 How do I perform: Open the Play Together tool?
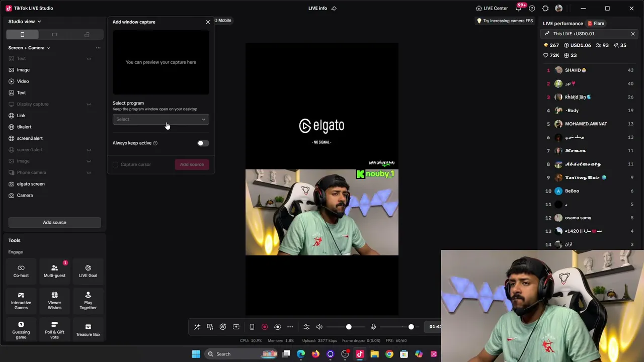point(88,301)
